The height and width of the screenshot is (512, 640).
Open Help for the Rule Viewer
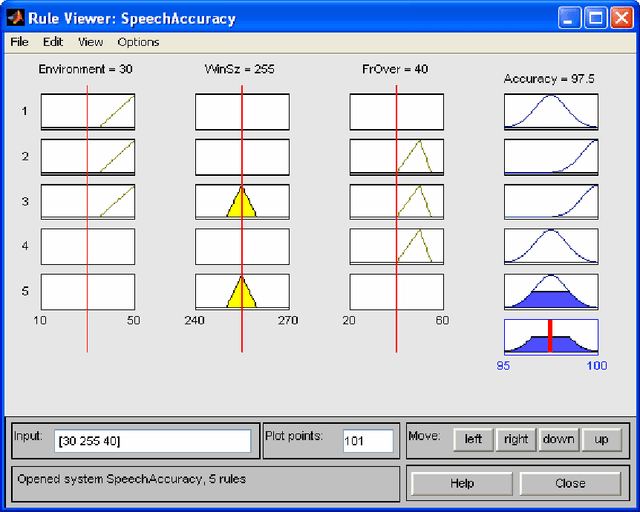[462, 483]
